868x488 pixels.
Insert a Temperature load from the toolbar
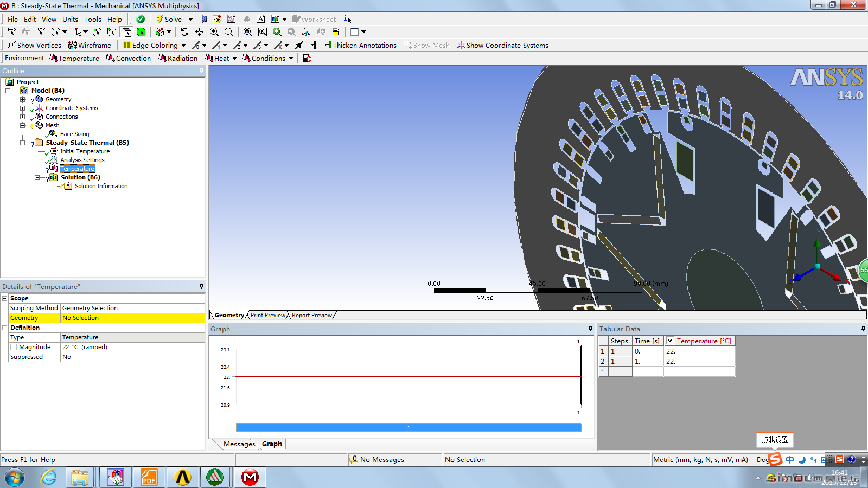(x=74, y=58)
